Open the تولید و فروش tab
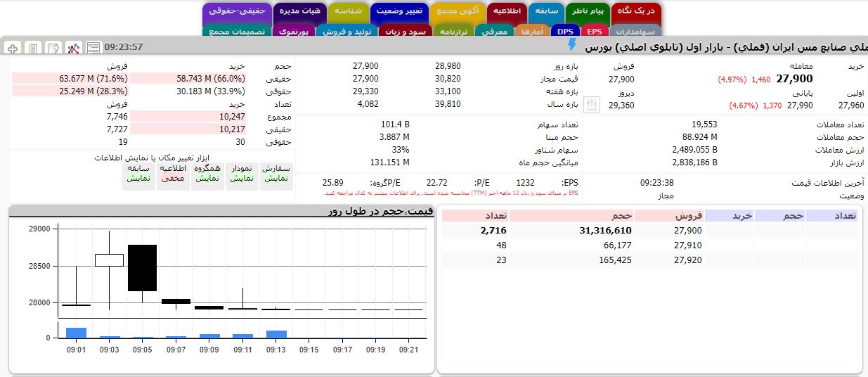 (348, 32)
